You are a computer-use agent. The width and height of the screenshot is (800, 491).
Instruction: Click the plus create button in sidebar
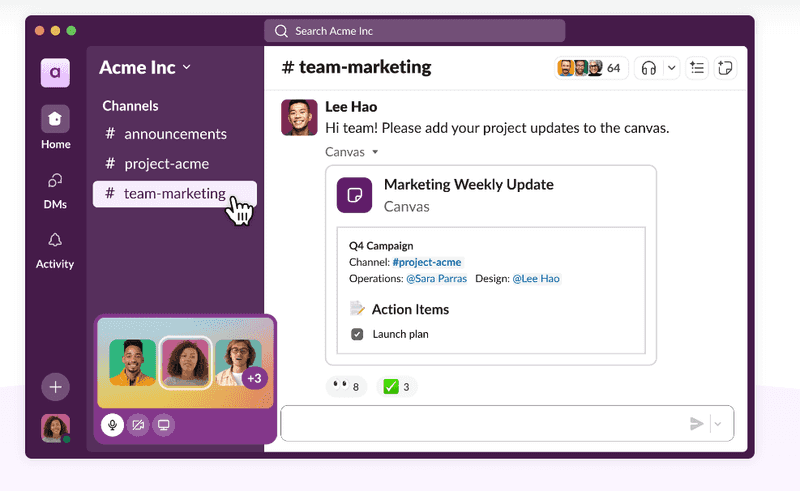click(55, 387)
